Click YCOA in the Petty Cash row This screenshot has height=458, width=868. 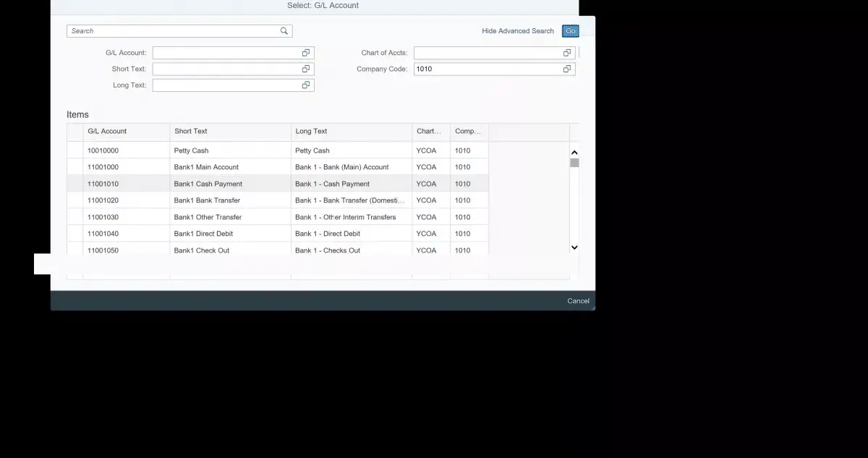[x=427, y=150]
